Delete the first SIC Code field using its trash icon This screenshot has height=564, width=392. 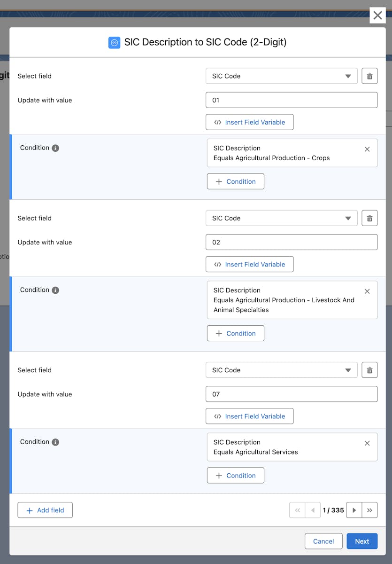click(x=369, y=76)
